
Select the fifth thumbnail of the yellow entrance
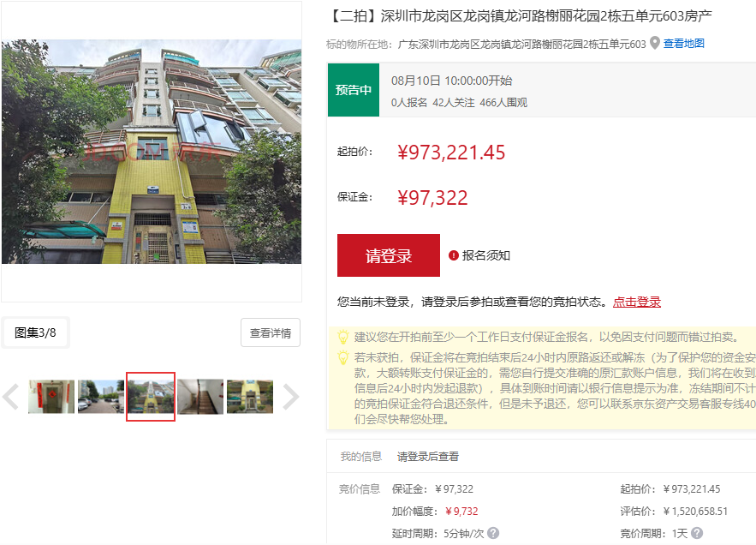[x=250, y=397]
